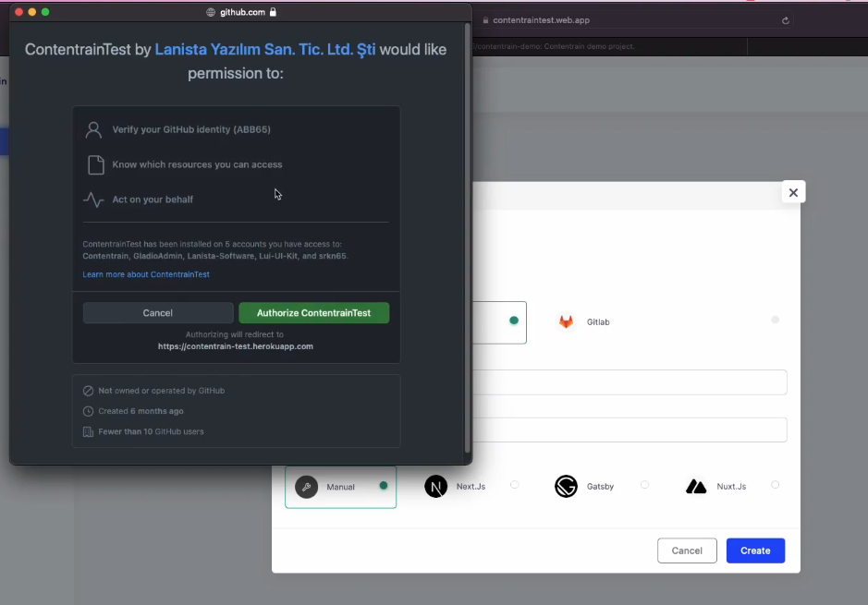Screen dimensions: 868x605
Task: Click the first text input field in dialog
Action: 630,382
